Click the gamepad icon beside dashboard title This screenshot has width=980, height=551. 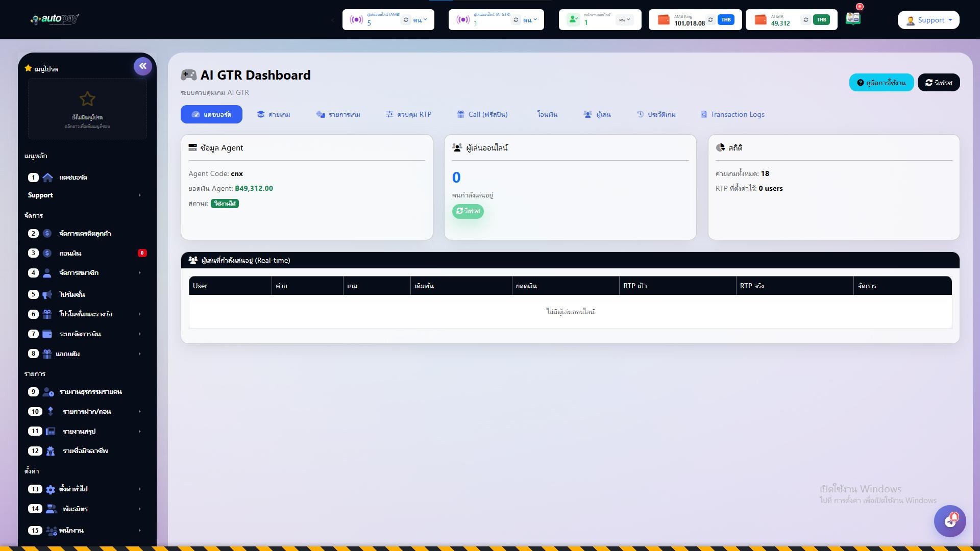coord(188,76)
